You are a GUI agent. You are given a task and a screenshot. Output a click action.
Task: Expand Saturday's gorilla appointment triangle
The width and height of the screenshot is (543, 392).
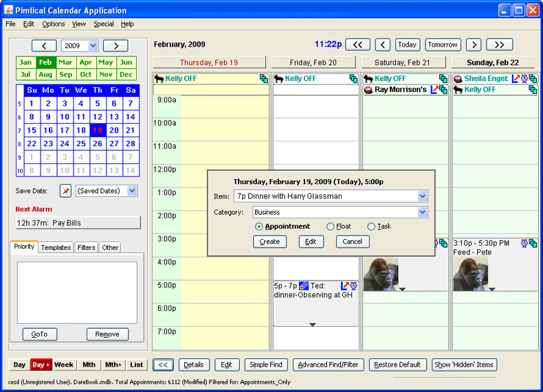click(x=402, y=289)
